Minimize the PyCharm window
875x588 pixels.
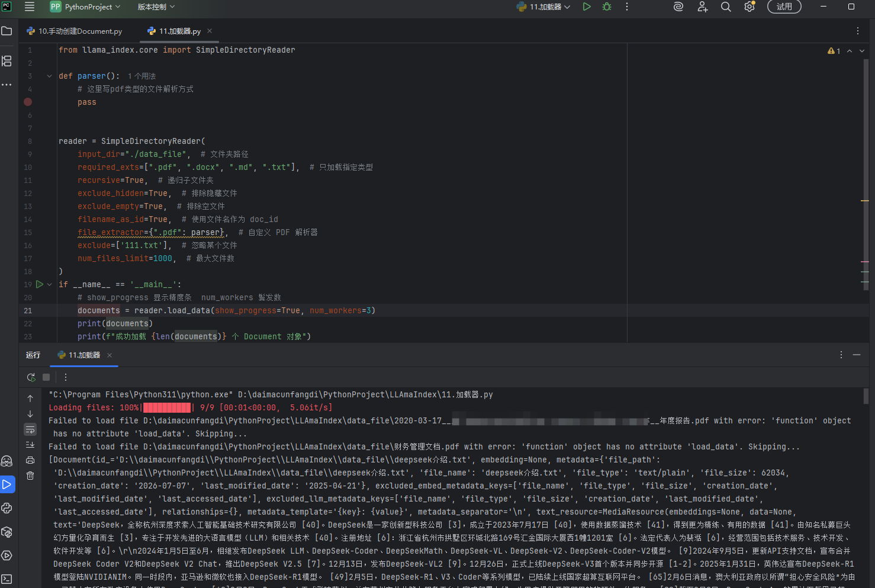pos(823,7)
